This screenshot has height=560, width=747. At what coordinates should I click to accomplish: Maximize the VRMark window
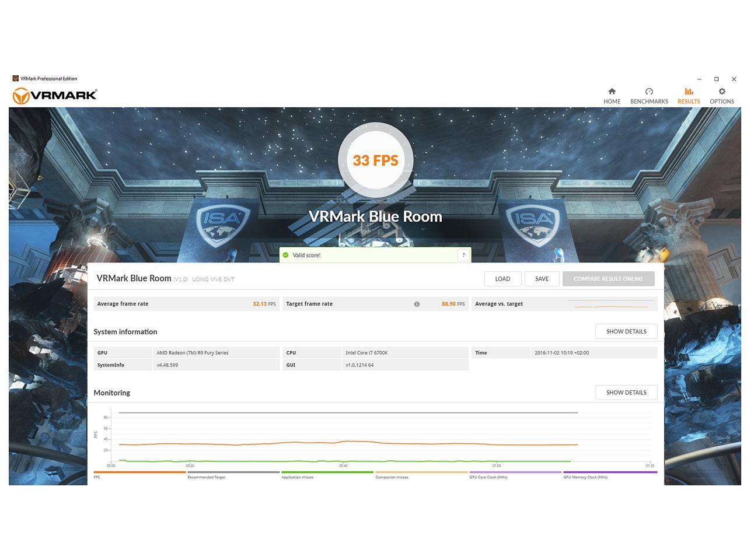click(717, 79)
